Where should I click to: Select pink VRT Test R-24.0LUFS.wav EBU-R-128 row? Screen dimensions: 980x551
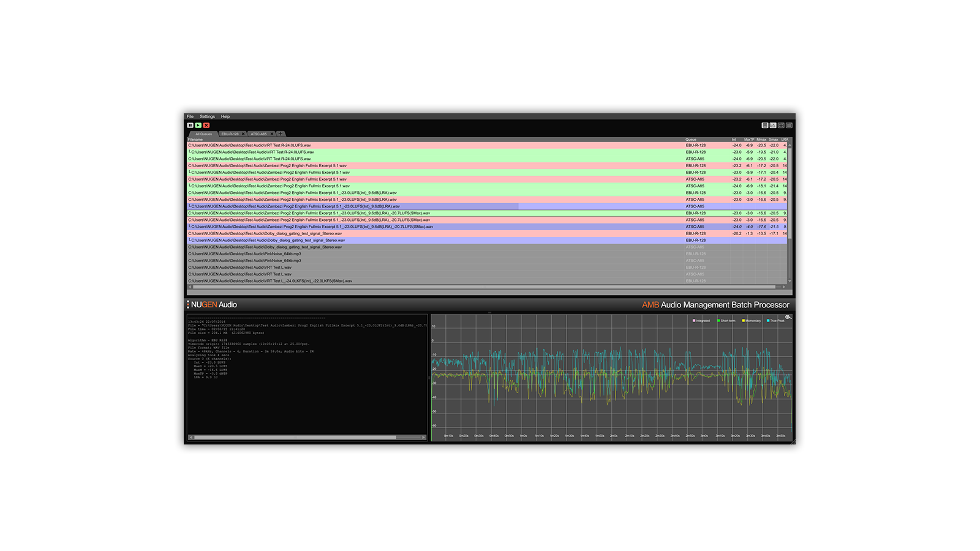pos(487,146)
